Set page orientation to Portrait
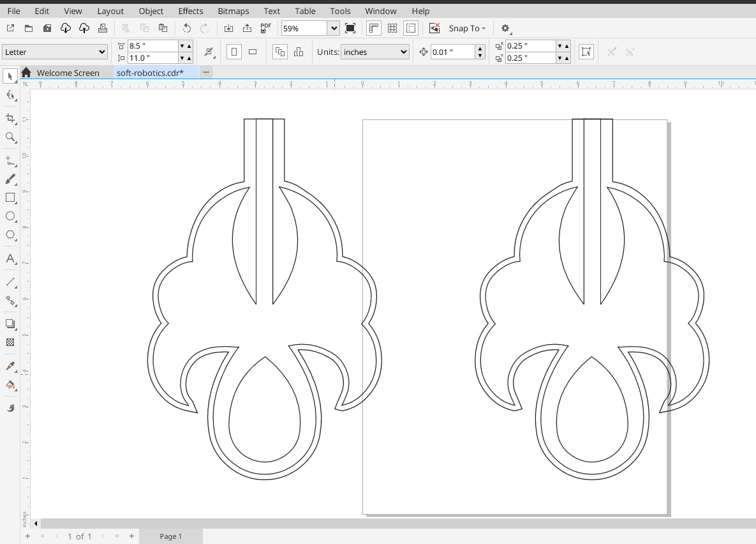The image size is (756, 544). tap(234, 52)
